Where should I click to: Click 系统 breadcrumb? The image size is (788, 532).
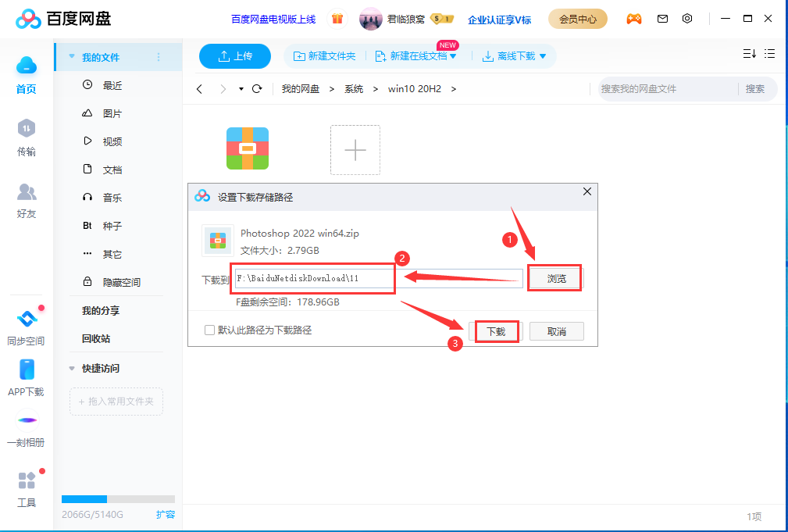tap(354, 89)
